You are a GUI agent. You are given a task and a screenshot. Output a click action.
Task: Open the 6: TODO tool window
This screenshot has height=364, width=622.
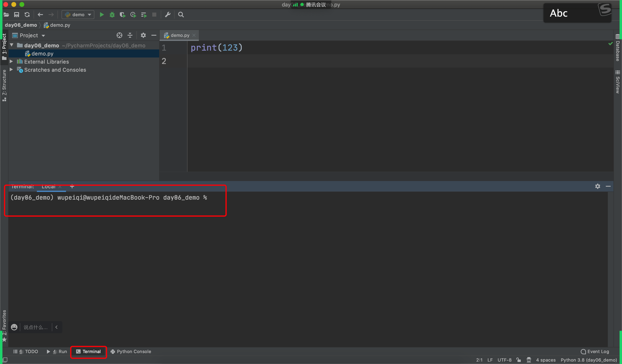[26, 351]
